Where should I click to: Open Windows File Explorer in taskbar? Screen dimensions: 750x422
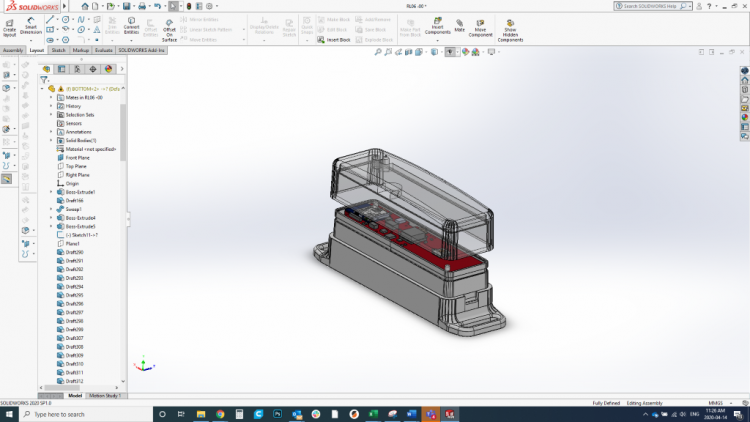pyautogui.click(x=201, y=414)
